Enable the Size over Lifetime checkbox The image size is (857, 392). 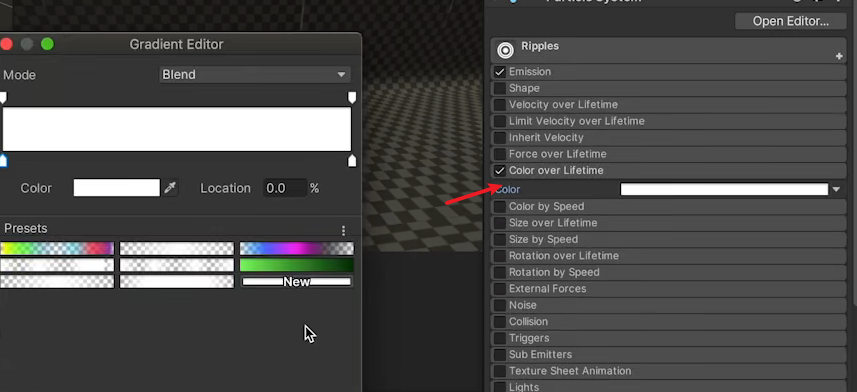click(x=500, y=223)
